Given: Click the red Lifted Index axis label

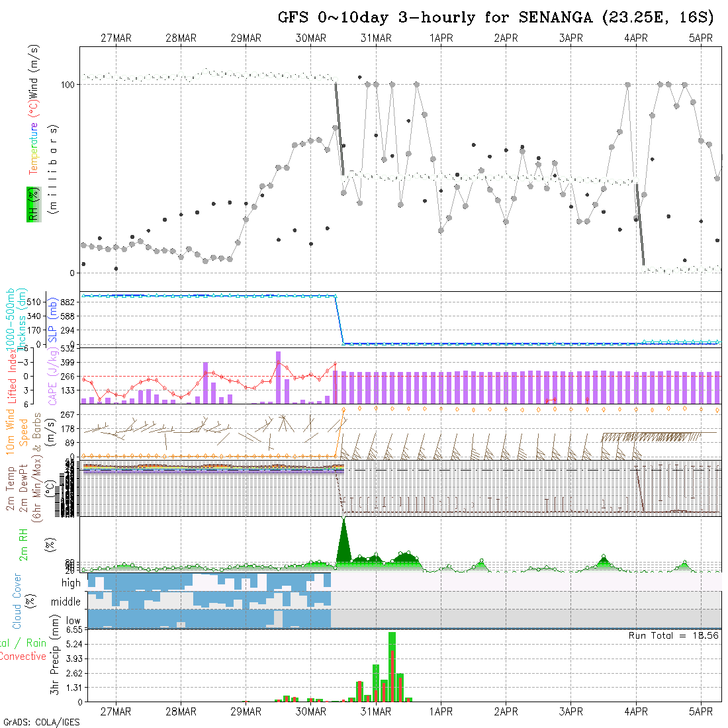Looking at the screenshot, I should [x=11, y=376].
